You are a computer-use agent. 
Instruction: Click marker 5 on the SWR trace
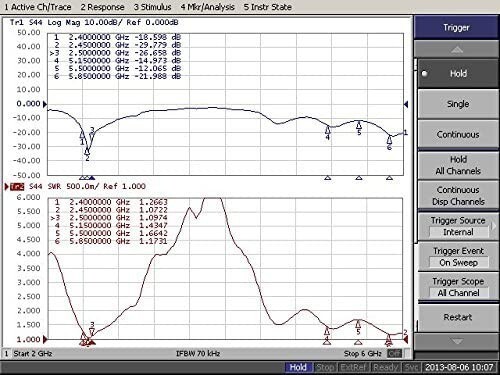pos(358,324)
